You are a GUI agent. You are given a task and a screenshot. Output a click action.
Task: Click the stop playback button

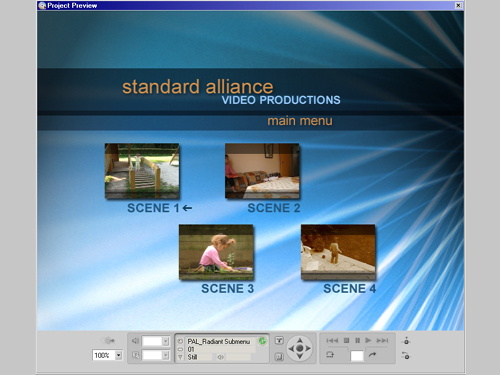(347, 340)
